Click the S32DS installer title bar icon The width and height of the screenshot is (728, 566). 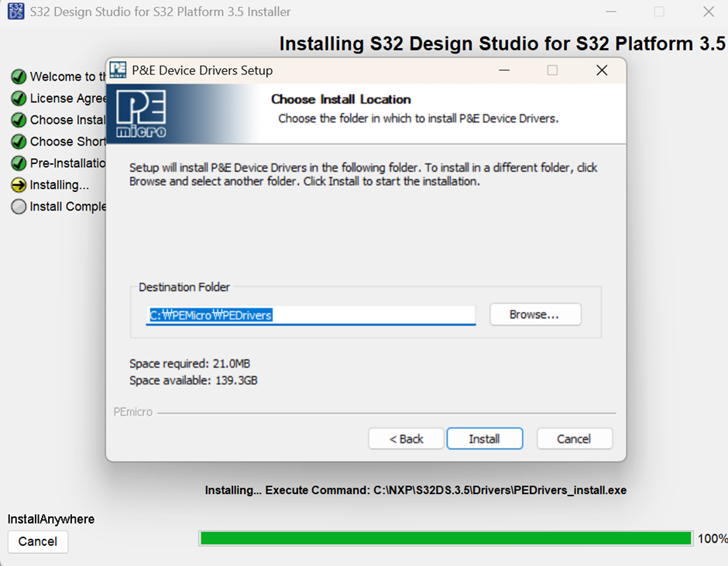coord(15,11)
